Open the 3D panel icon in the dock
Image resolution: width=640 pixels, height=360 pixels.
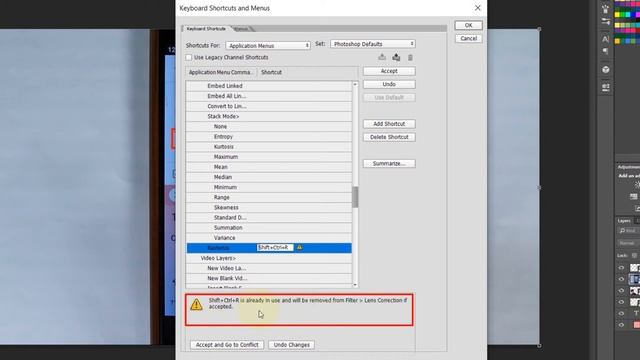tap(605, 70)
